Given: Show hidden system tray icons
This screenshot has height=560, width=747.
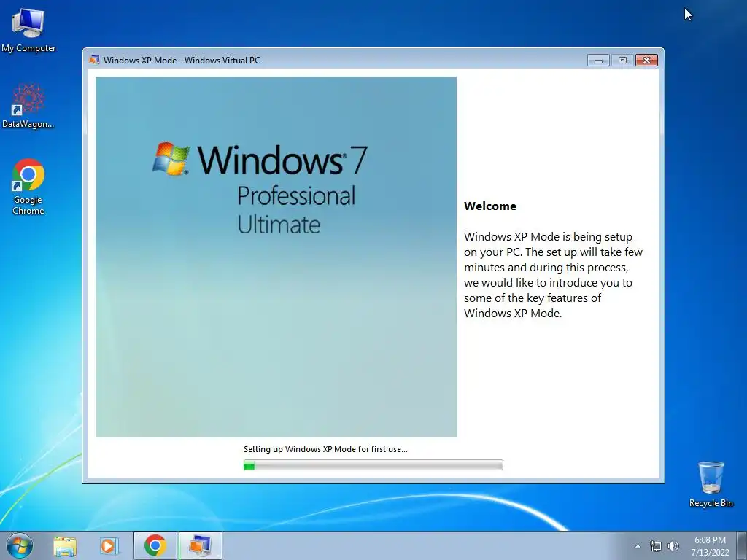Looking at the screenshot, I should pos(638,546).
